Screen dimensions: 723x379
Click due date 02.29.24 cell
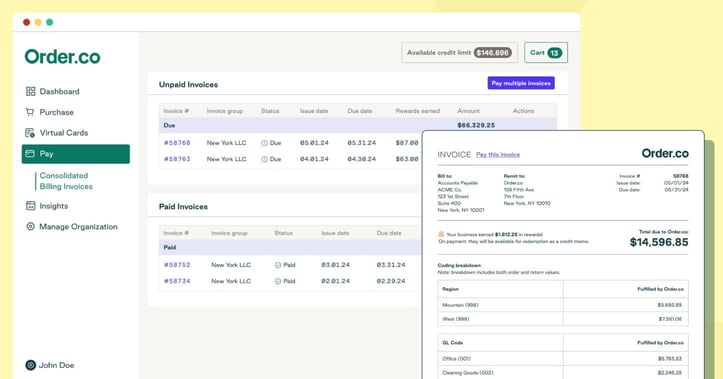[x=391, y=281]
